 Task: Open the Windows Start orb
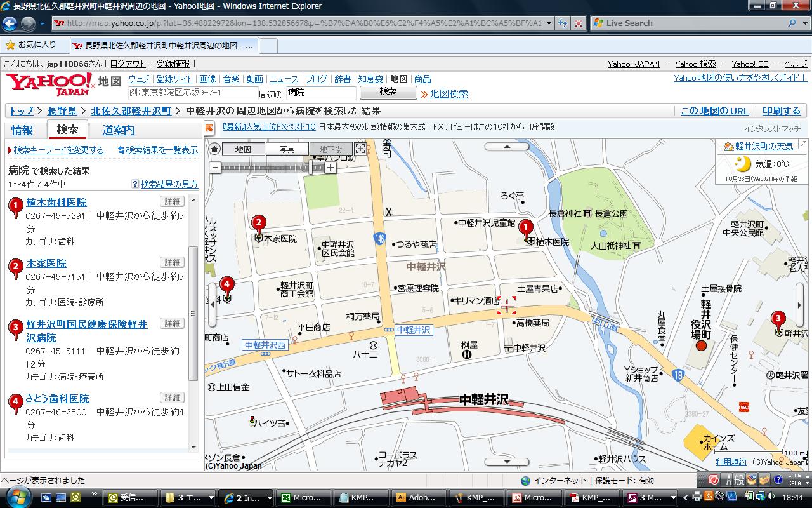[x=17, y=497]
